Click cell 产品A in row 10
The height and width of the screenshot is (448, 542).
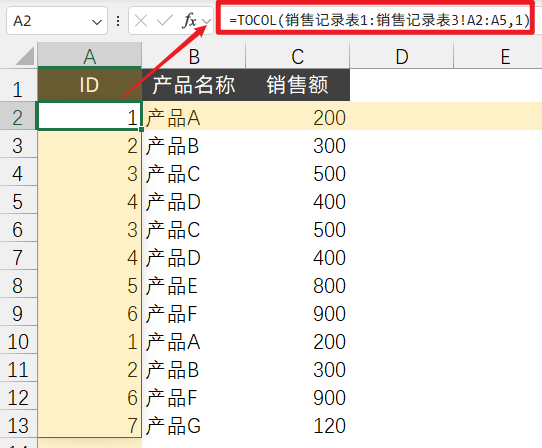[194, 340]
